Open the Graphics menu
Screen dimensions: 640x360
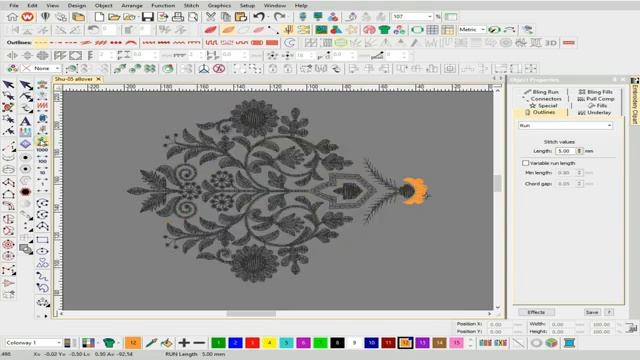(x=219, y=5)
